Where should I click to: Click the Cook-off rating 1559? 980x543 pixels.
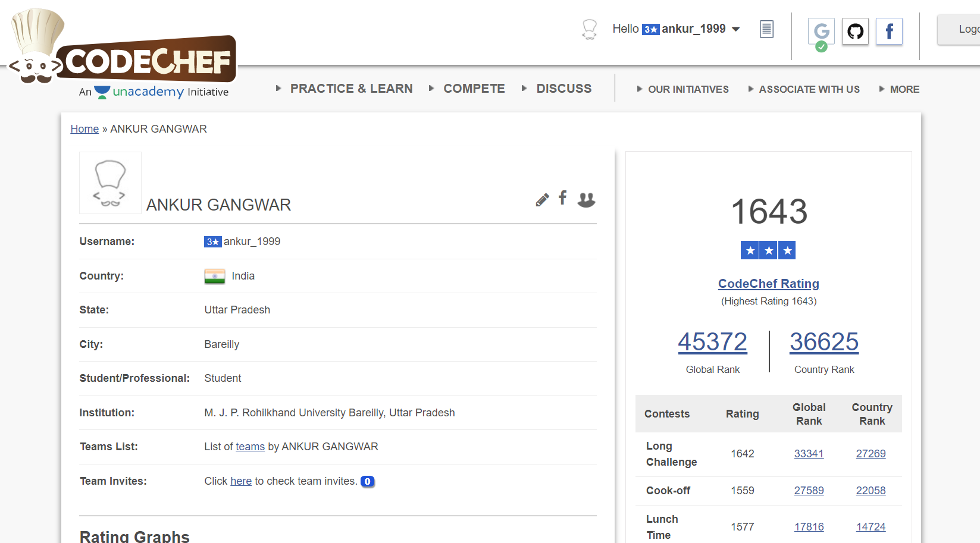pos(743,491)
